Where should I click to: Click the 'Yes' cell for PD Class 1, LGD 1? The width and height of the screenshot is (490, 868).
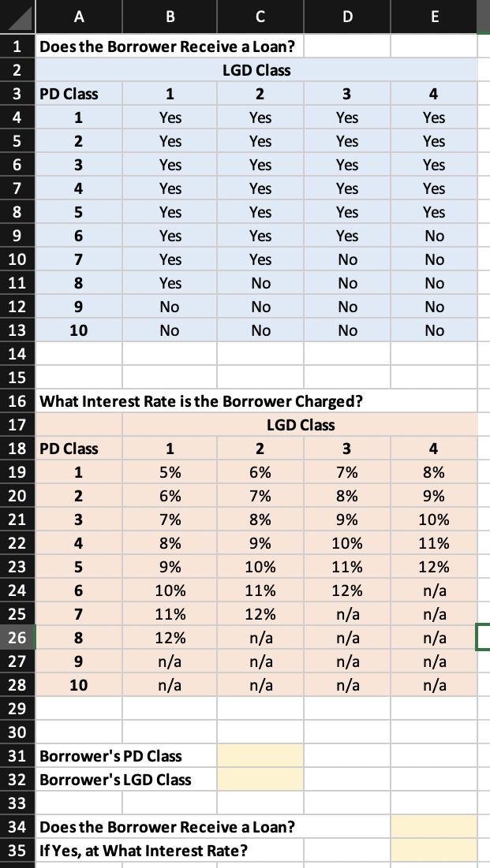pos(169,117)
